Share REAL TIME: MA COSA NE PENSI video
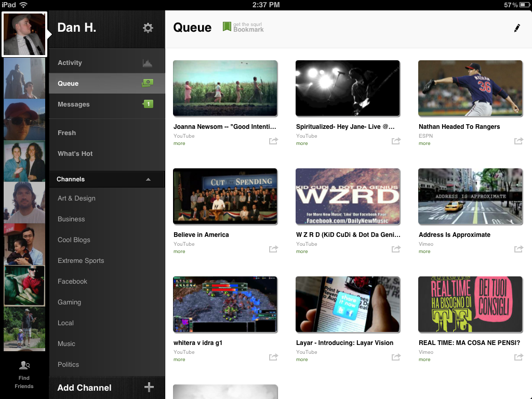 pyautogui.click(x=518, y=357)
